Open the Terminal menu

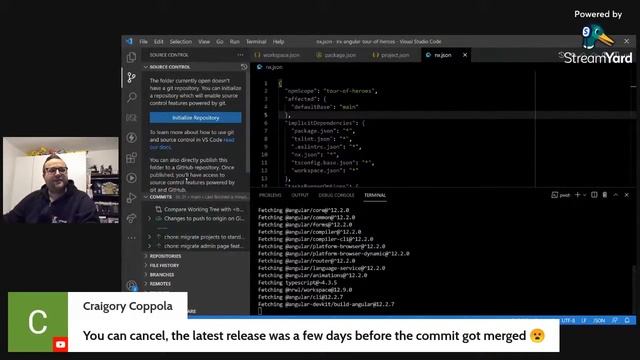coord(256,41)
